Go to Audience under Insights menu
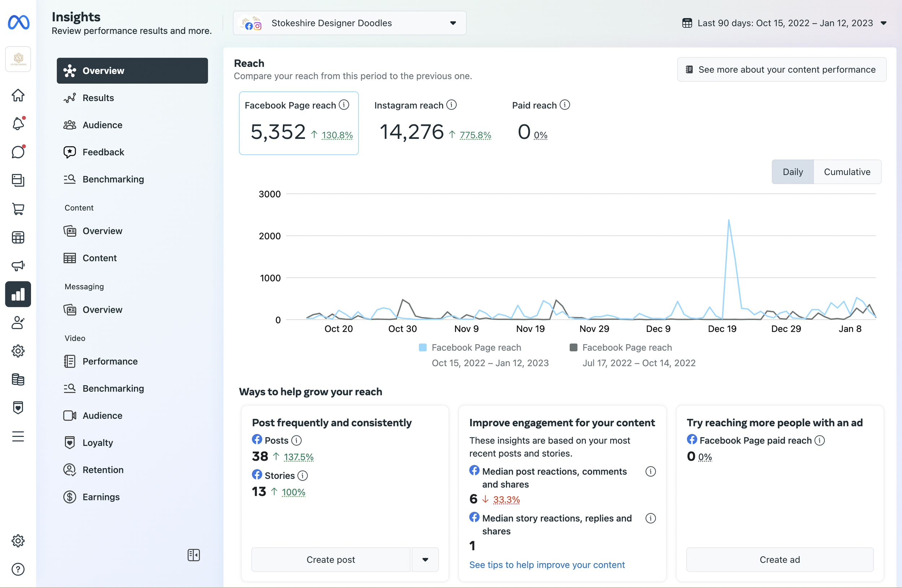 (x=102, y=125)
